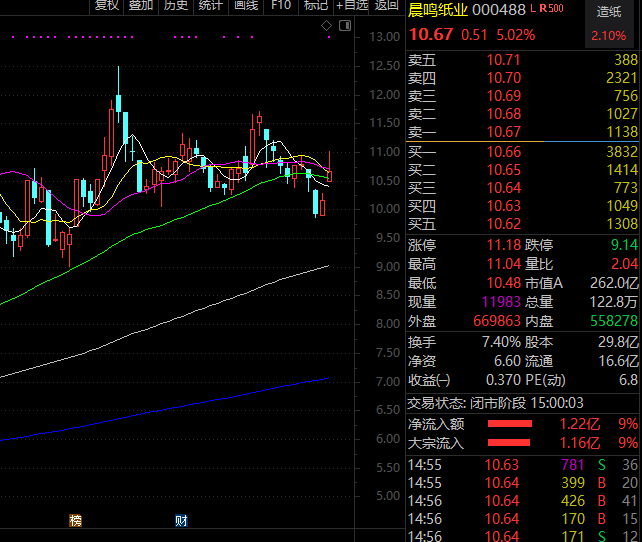The image size is (642, 542).
Task: Add stock via +自选 button
Action: click(352, 5)
